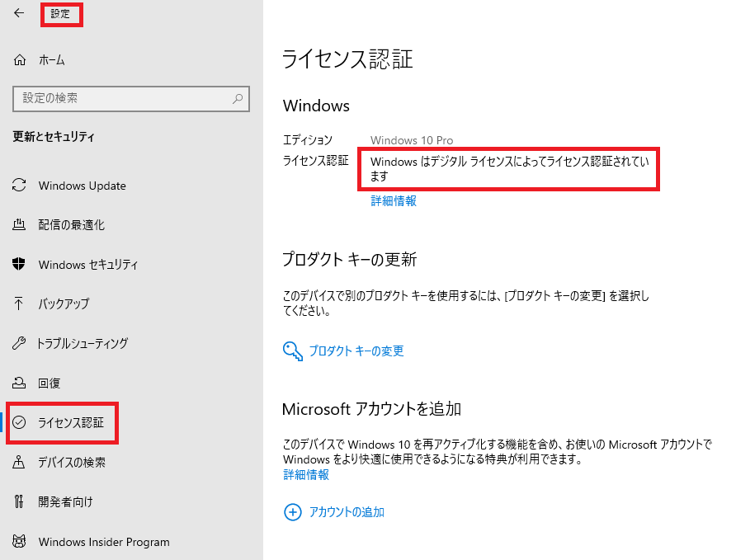Click the バックアップ upload arrow icon
This screenshot has width=736, height=560.
(19, 304)
